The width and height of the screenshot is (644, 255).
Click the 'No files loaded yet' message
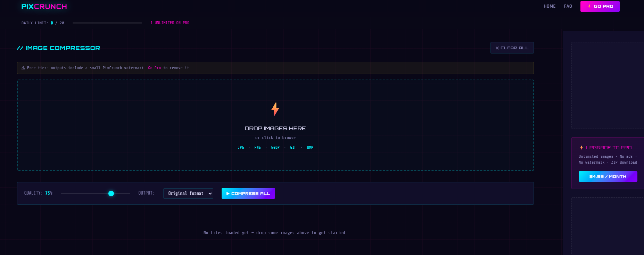(x=275, y=233)
